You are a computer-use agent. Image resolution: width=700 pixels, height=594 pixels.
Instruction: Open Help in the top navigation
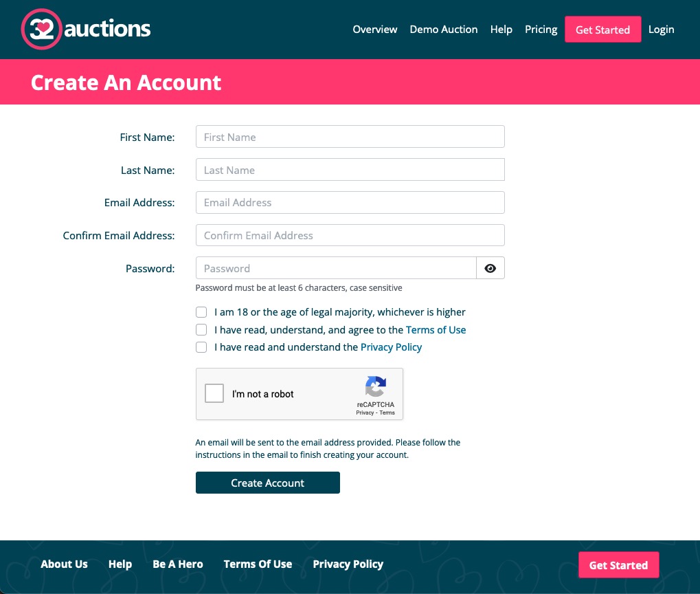click(501, 30)
